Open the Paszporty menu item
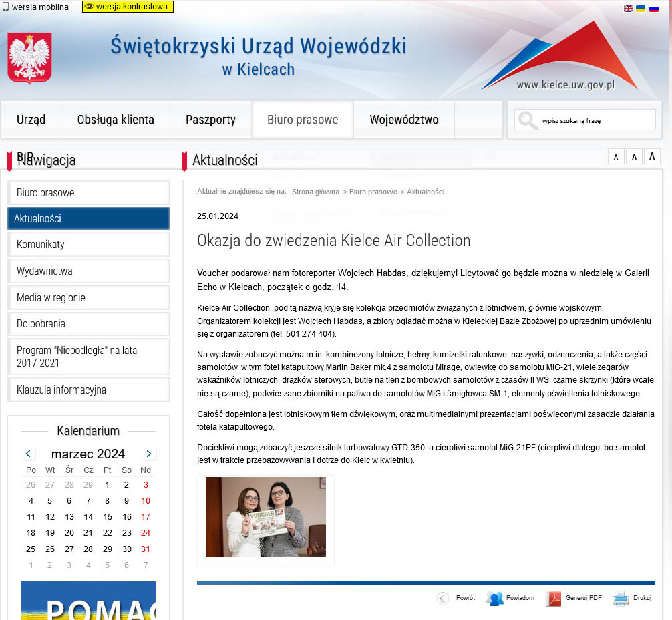Viewport: 672px width, 620px height. pyautogui.click(x=210, y=120)
